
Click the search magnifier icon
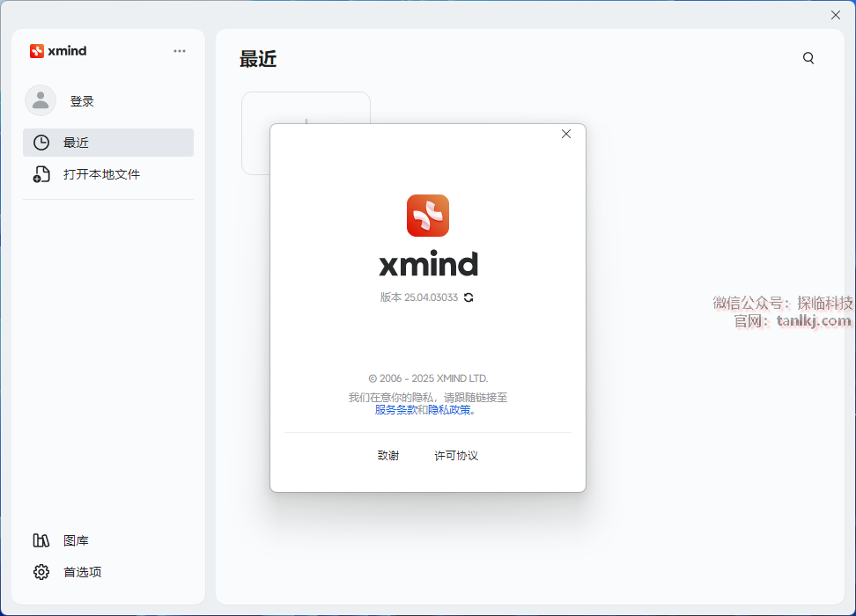point(808,58)
